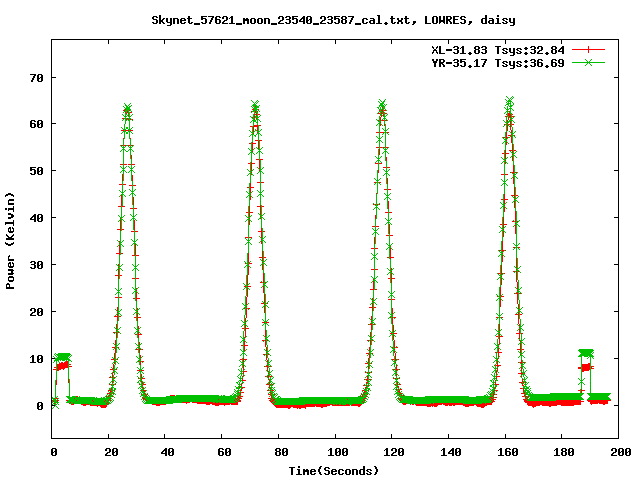Click the y-axis tick label 20
This screenshot has width=640, height=480.
tap(36, 312)
